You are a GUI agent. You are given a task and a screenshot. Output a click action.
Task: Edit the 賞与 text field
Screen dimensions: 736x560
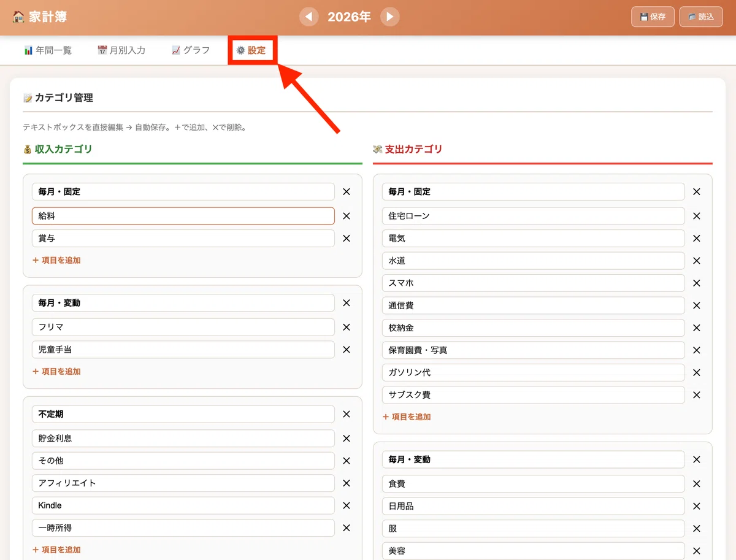pos(183,239)
